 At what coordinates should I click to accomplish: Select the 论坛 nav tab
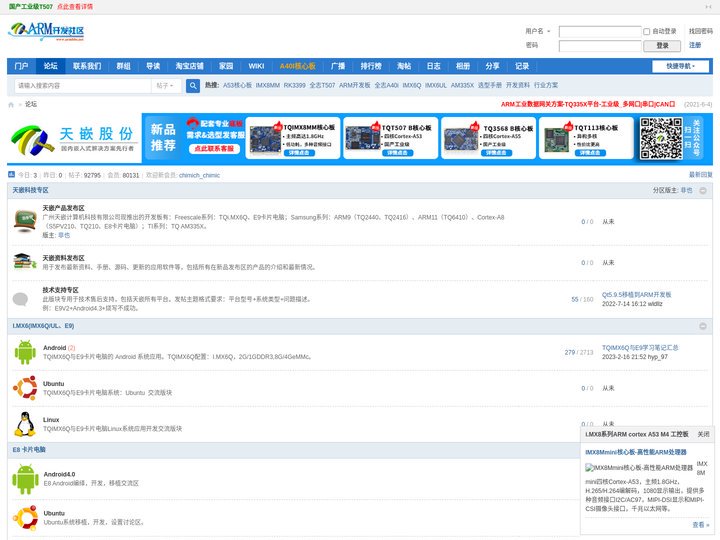(51, 66)
